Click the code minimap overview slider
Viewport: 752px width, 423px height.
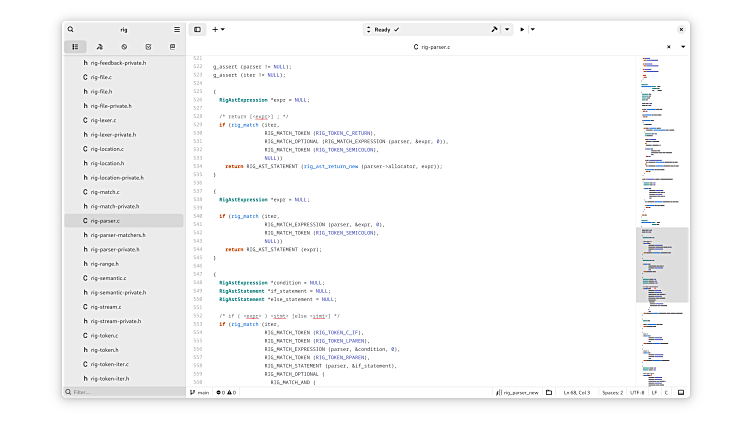661,264
